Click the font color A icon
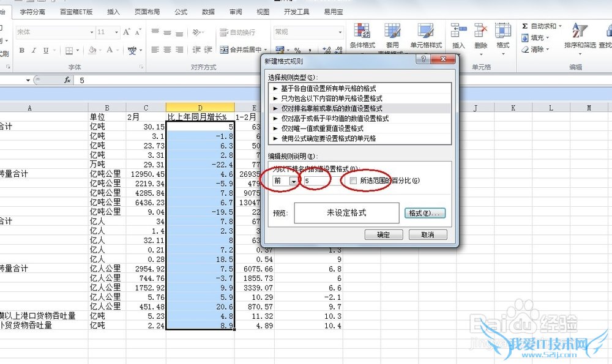612x364 pixels. pyautogui.click(x=110, y=50)
